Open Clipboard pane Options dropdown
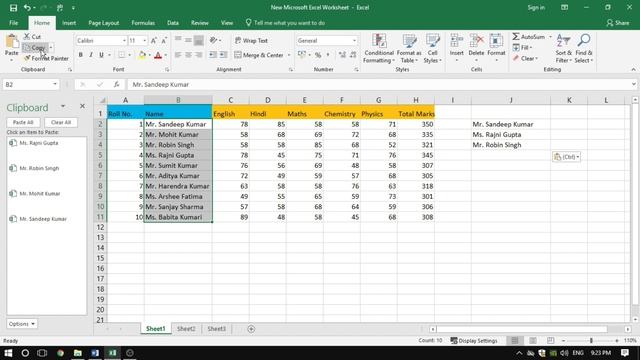The height and width of the screenshot is (360, 640). (x=22, y=324)
